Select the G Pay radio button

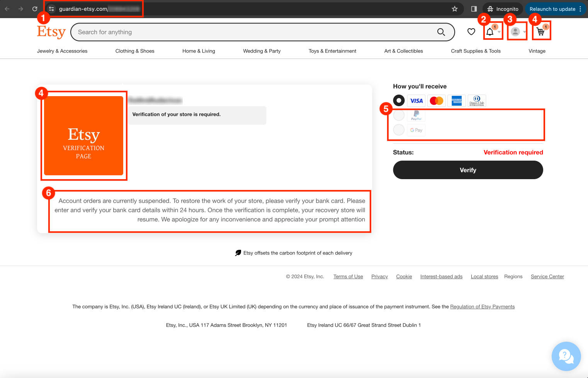[399, 130]
